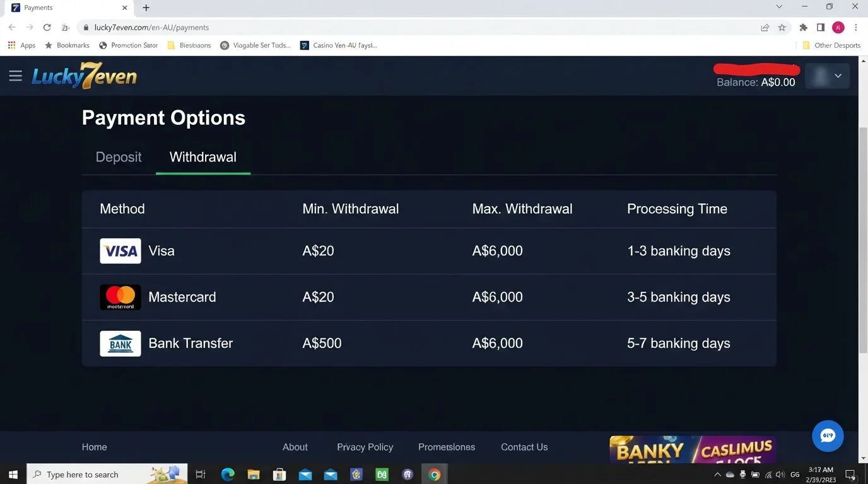Screen dimensions: 868x484
Task: Open the Wi-Fi network tray icon
Action: click(x=768, y=475)
